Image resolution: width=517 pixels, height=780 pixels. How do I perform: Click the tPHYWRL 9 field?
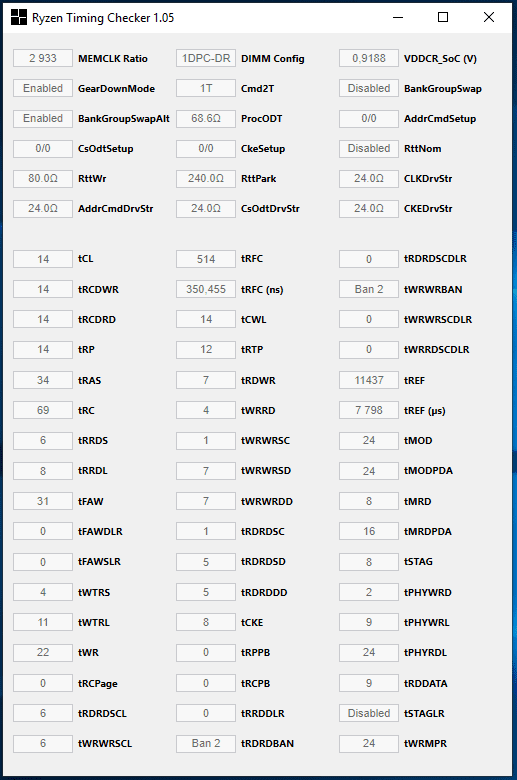point(369,622)
